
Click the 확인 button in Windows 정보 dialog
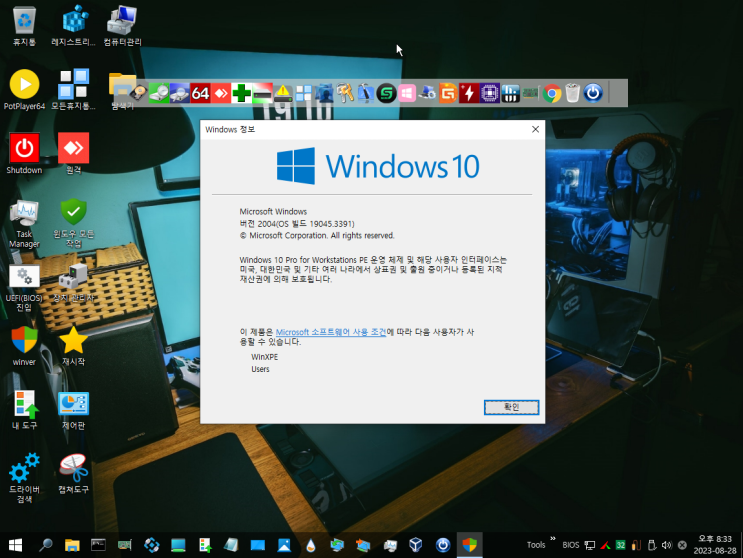click(x=511, y=407)
